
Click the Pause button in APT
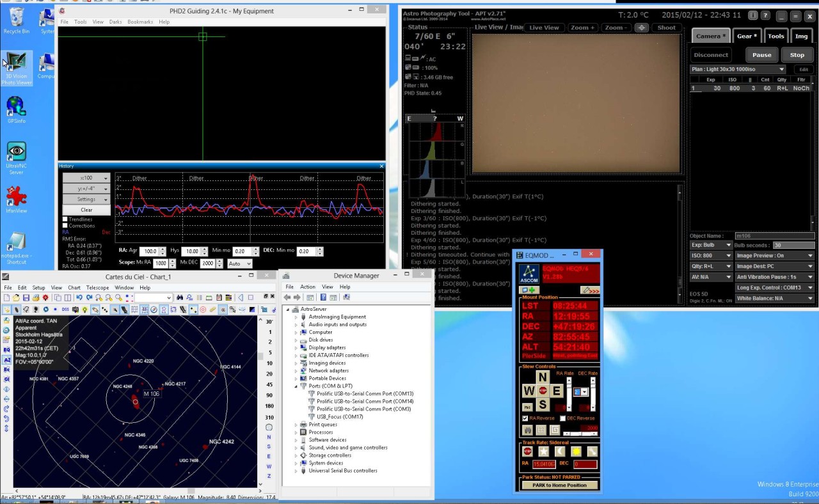761,55
